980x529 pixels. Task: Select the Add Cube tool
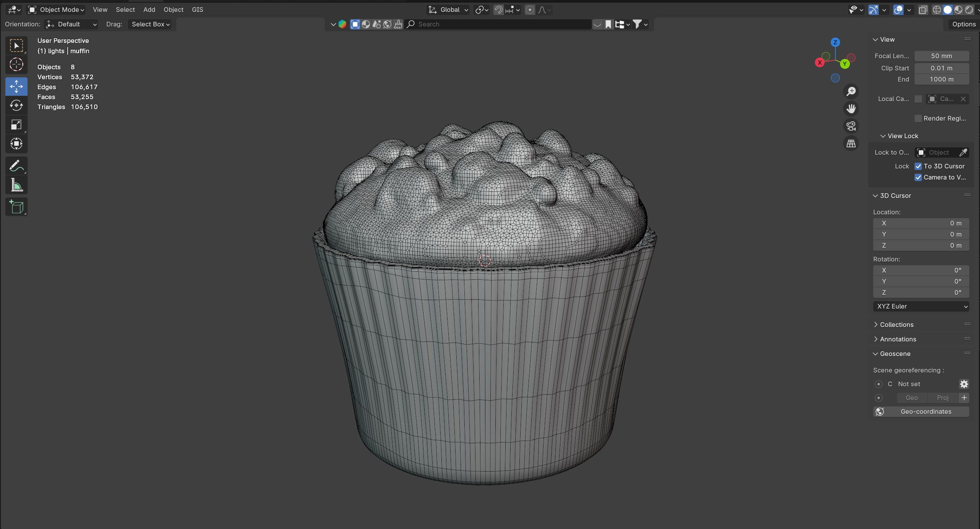16,207
